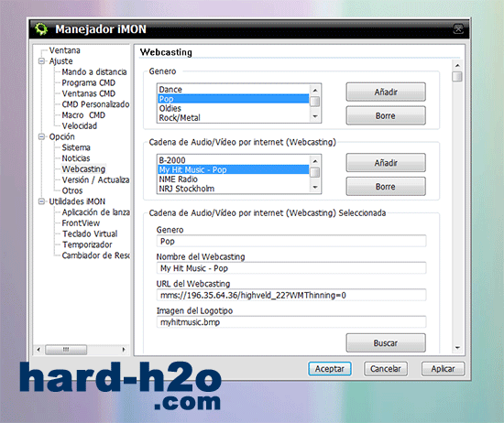Collapse the Opción tree node
This screenshot has height=423, width=504.
[41, 136]
